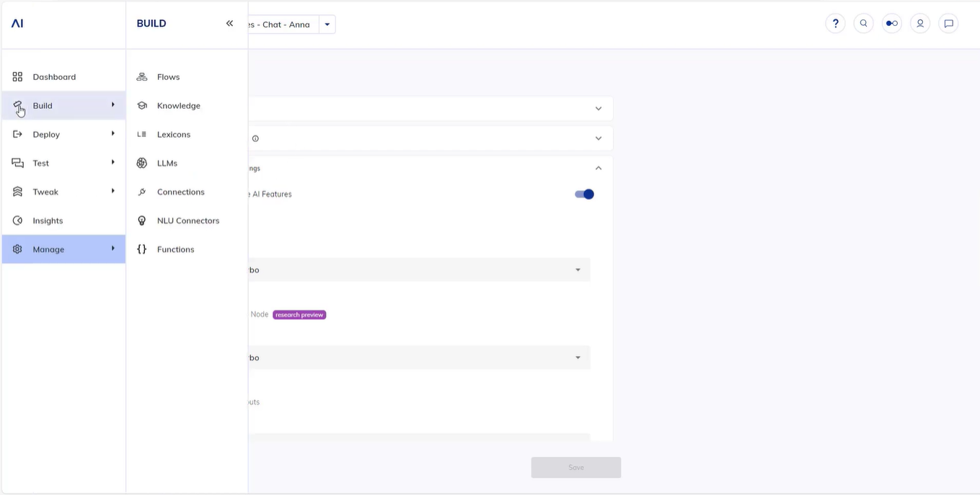Click the NLU Connectors lightbulb icon
980x495 pixels.
point(142,220)
